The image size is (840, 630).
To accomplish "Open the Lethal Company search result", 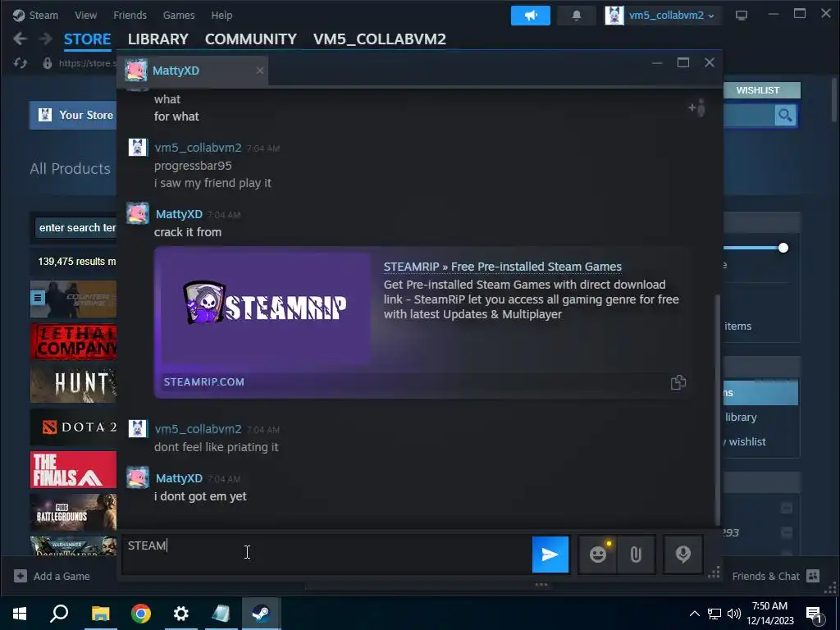I will [73, 342].
